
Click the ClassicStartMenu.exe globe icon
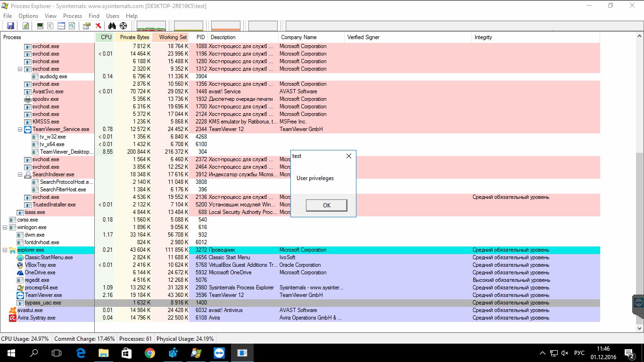click(x=20, y=257)
